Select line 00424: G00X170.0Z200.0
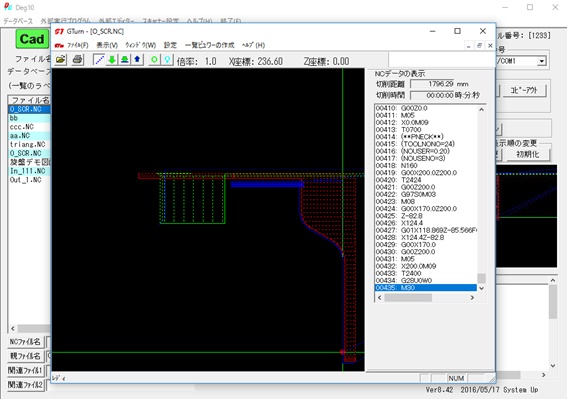Image resolution: width=567 pixels, height=399 pixels. point(426,209)
